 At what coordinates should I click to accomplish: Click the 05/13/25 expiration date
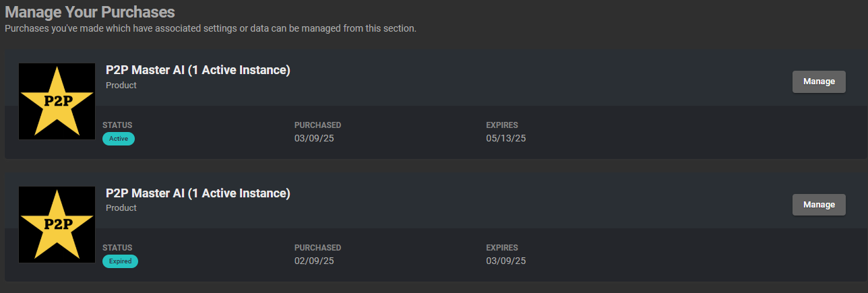[x=506, y=138]
